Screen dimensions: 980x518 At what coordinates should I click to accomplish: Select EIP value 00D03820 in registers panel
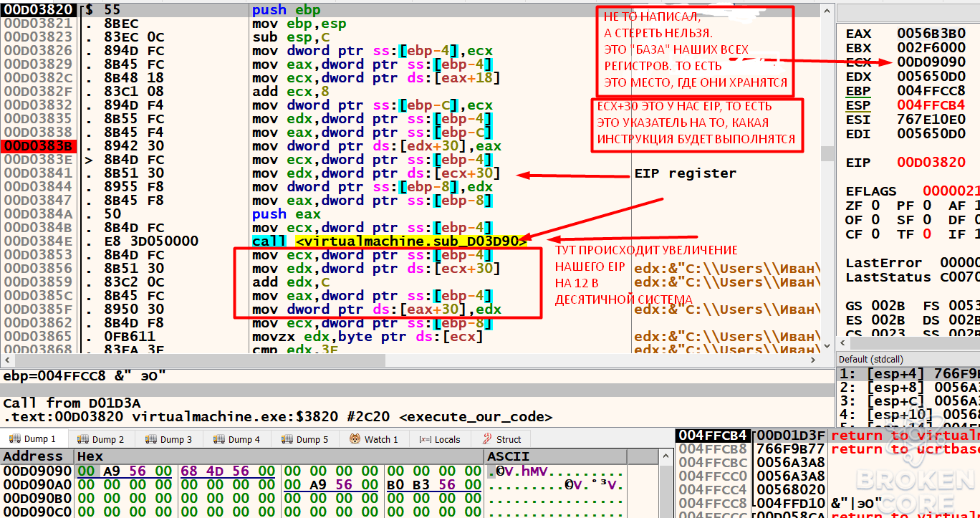[931, 163]
